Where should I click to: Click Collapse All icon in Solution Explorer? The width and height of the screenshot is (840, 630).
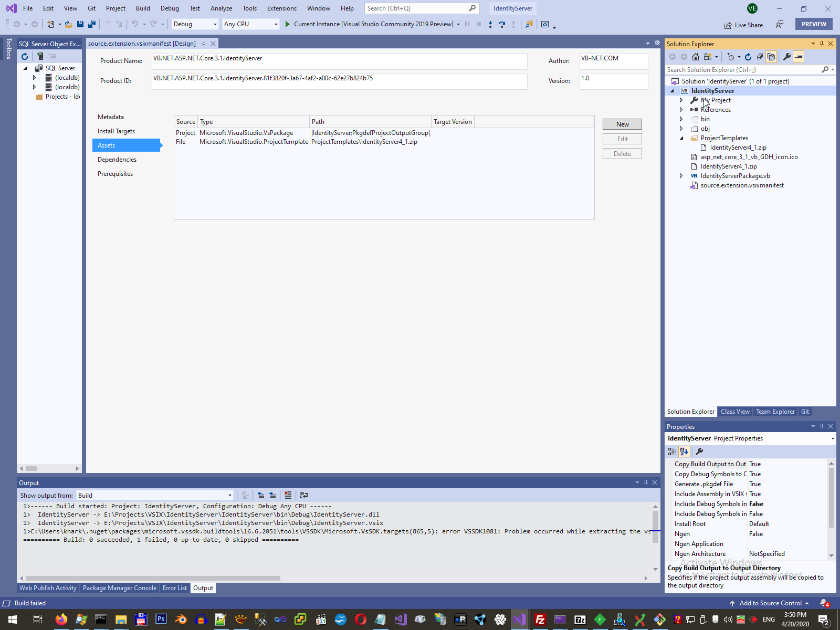pyautogui.click(x=760, y=57)
